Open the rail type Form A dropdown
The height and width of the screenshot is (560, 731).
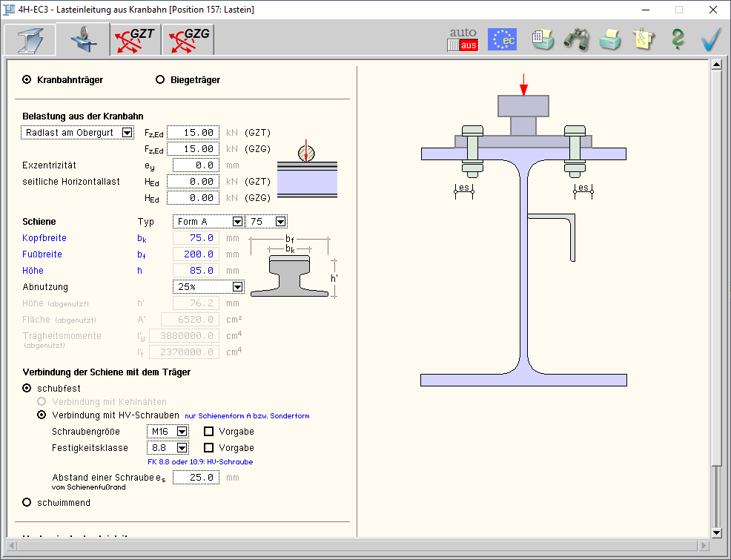(x=237, y=222)
